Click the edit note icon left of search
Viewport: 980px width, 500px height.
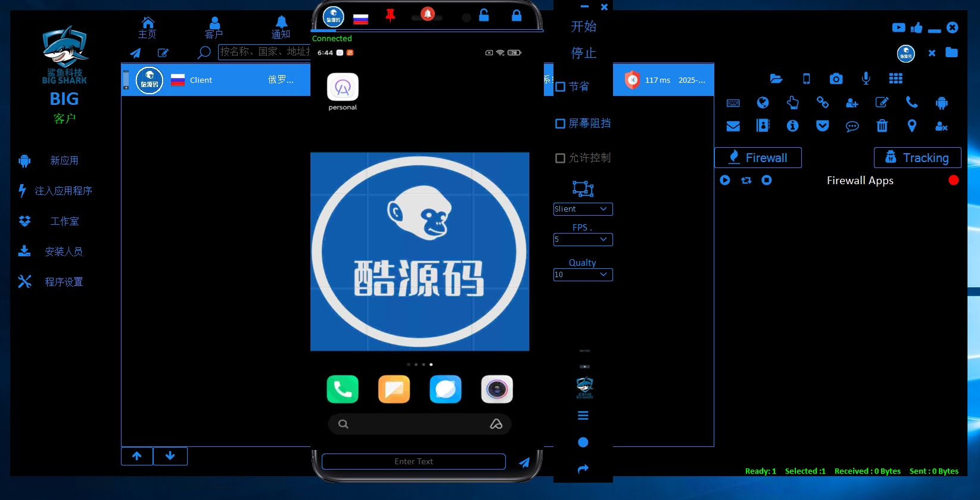pyautogui.click(x=163, y=53)
